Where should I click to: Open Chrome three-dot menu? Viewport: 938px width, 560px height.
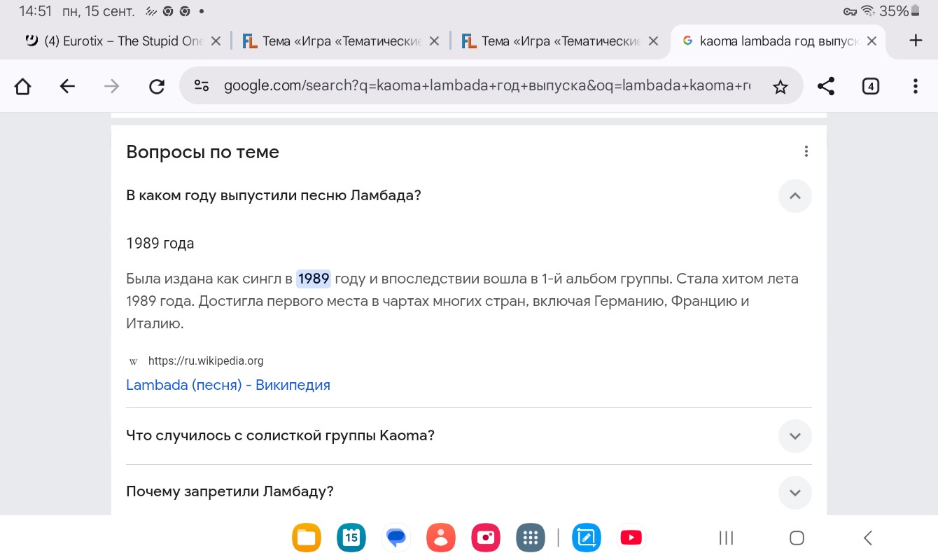coord(916,86)
